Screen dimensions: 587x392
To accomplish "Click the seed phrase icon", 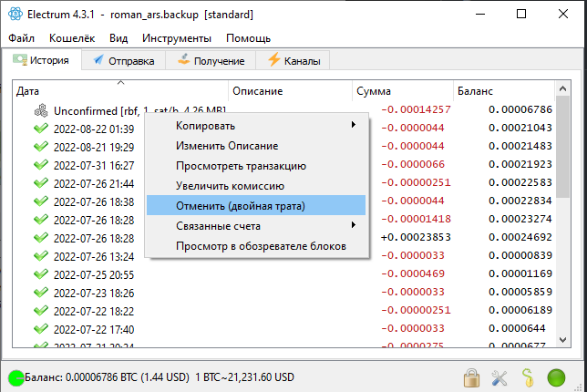I will click(527, 377).
